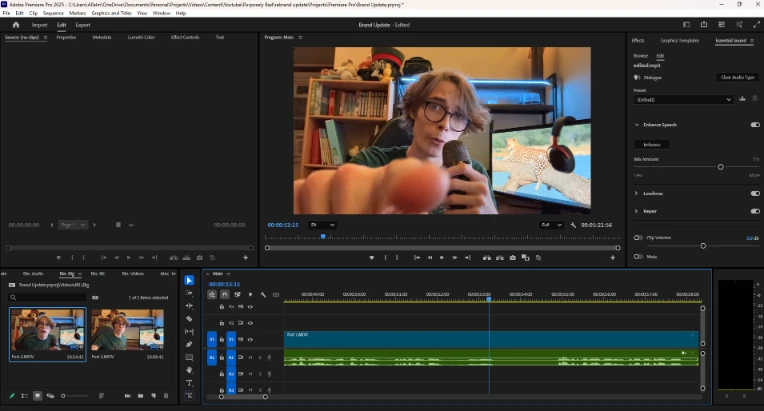
Task: Expand the Repair section
Action: 636,211
